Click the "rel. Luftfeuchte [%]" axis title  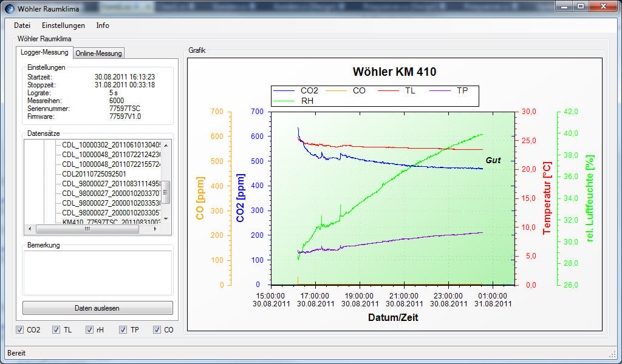click(590, 198)
